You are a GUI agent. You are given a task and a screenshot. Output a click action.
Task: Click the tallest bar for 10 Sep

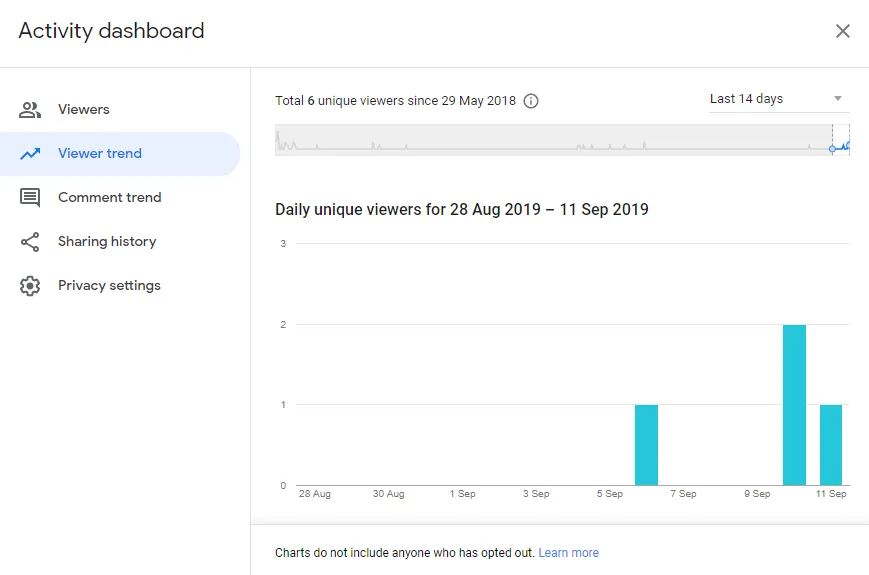tap(794, 405)
